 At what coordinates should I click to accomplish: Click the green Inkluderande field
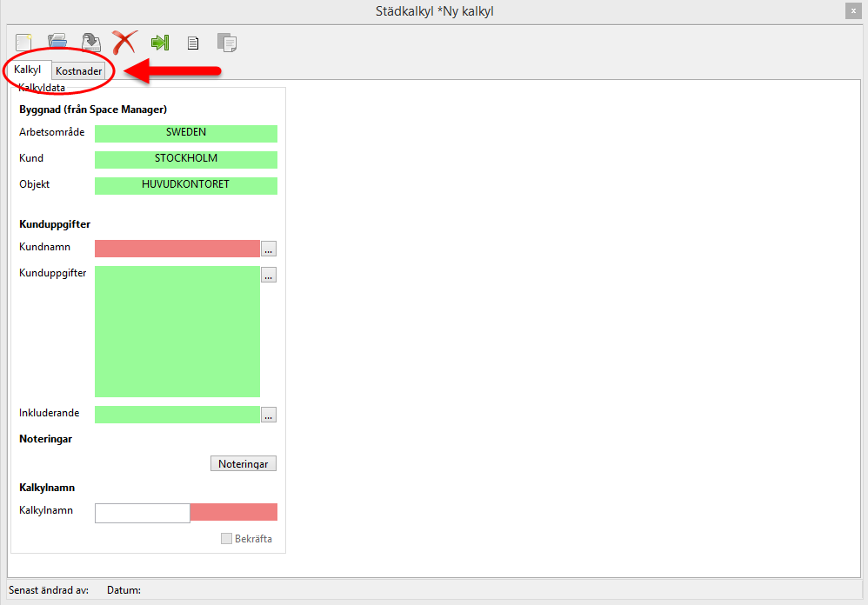[x=177, y=415]
